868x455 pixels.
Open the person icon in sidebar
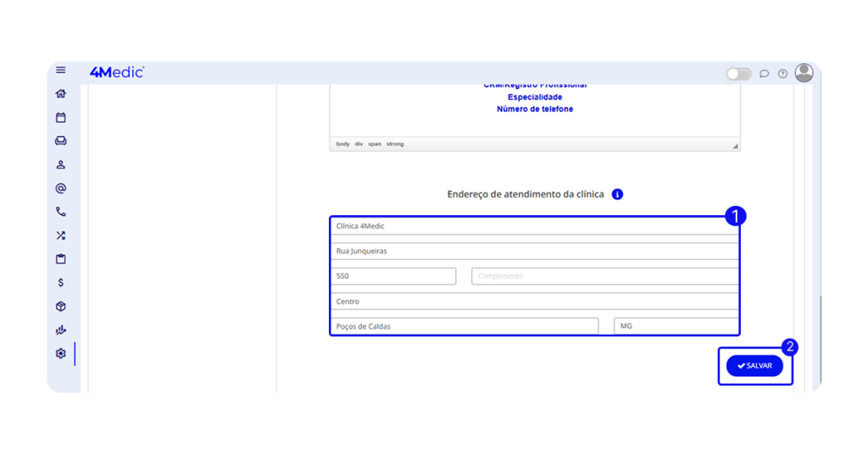pyautogui.click(x=60, y=164)
